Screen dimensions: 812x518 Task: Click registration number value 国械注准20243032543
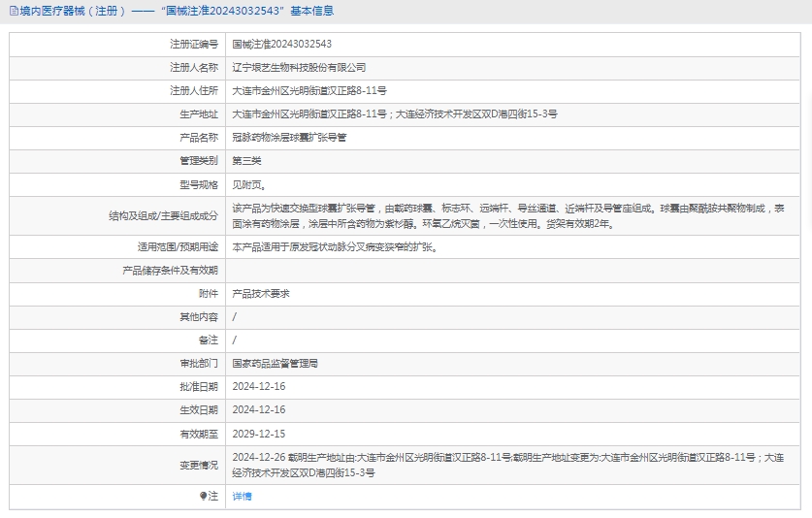tap(281, 45)
